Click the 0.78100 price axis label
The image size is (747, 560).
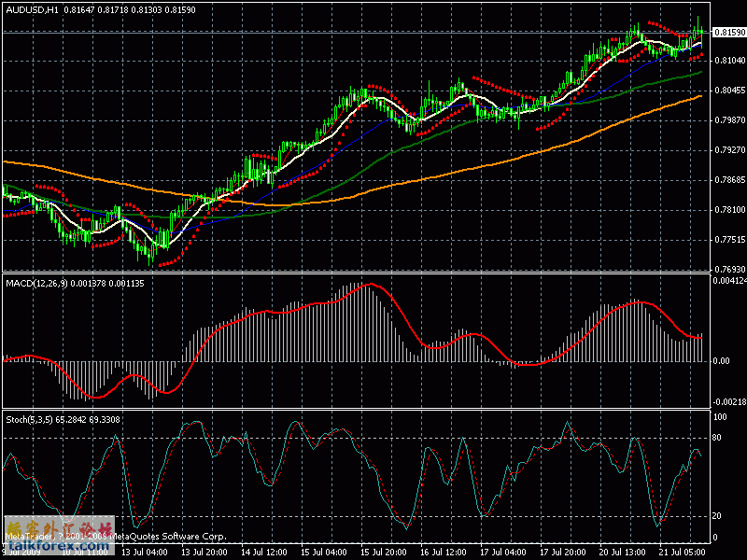pyautogui.click(x=730, y=210)
